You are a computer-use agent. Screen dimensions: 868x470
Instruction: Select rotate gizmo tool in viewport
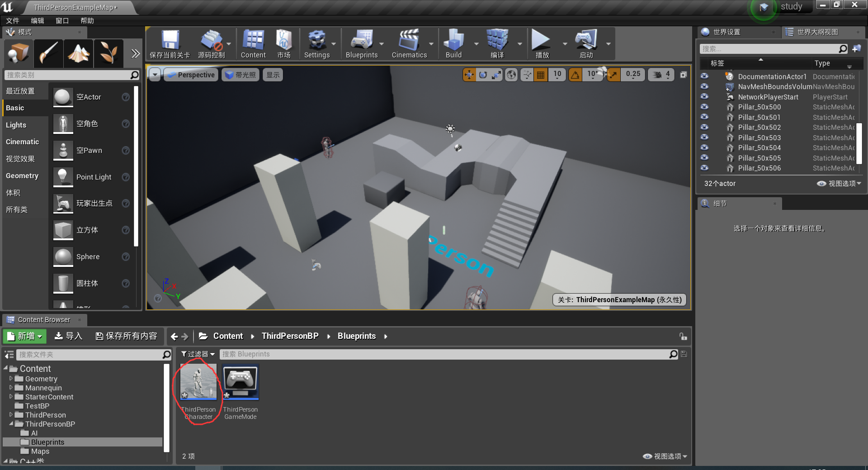[483, 75]
